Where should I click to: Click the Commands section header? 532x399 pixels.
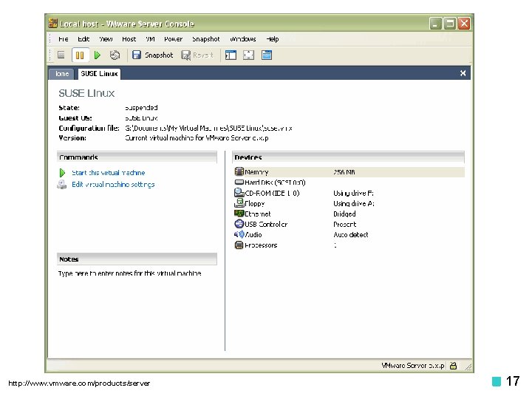click(137, 157)
